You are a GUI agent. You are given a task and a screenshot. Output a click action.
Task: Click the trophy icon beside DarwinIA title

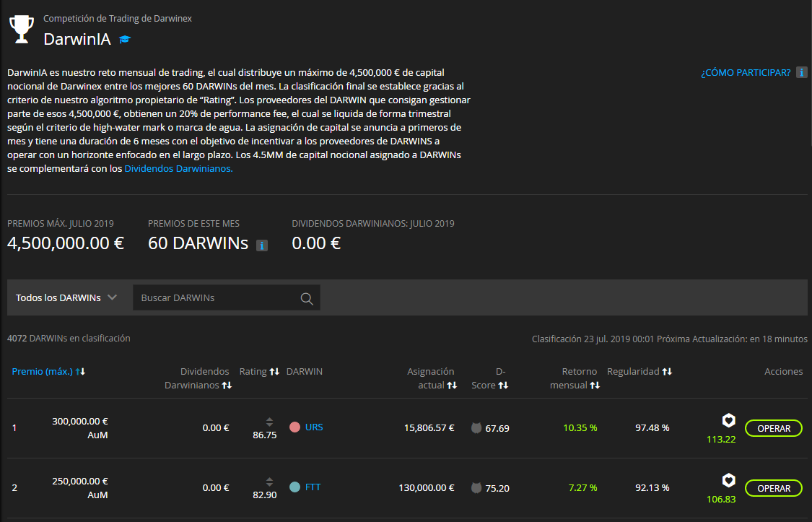click(x=22, y=30)
